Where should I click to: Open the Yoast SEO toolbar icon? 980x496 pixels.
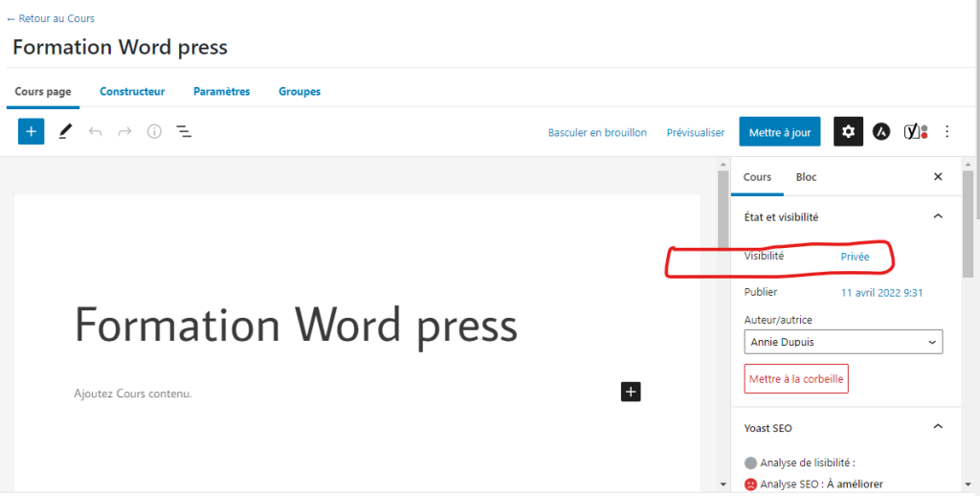915,132
